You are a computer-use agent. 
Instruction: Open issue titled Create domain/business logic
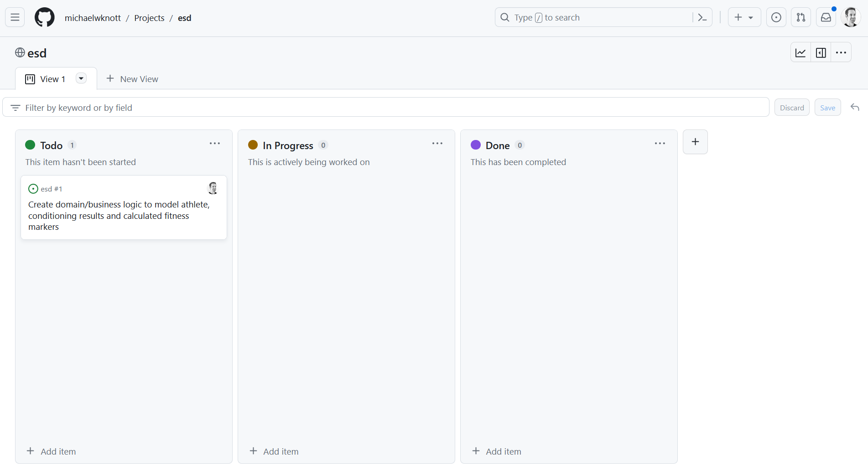pyautogui.click(x=119, y=216)
